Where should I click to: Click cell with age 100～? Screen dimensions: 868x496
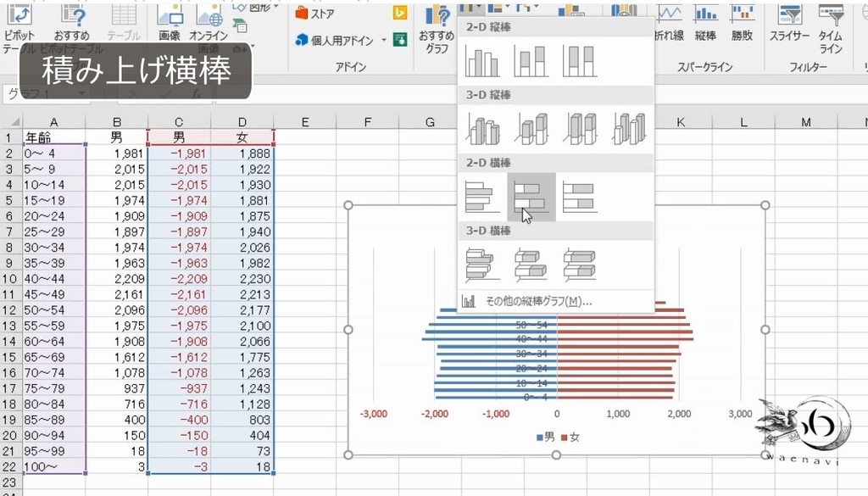tap(53, 466)
